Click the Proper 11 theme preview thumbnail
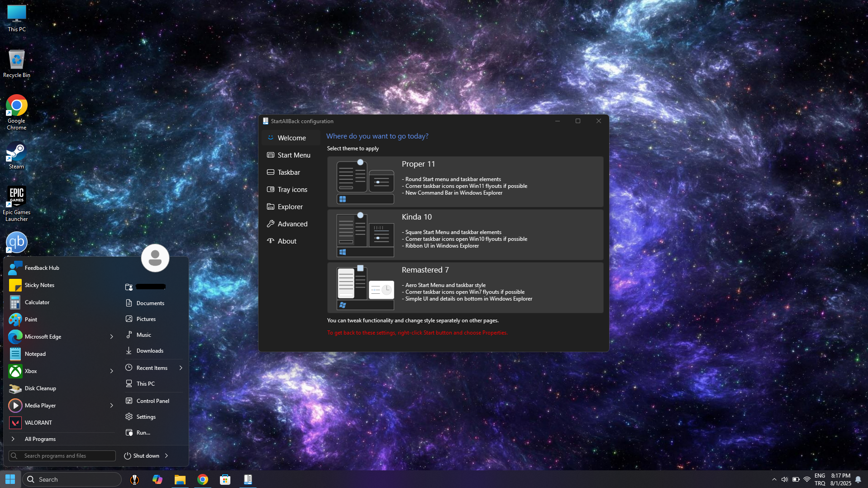This screenshot has height=488, width=868. point(365,182)
